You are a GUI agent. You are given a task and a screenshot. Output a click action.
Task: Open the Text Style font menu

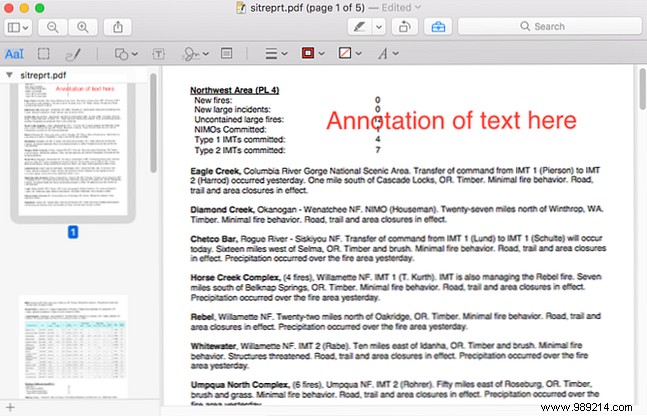[x=388, y=53]
